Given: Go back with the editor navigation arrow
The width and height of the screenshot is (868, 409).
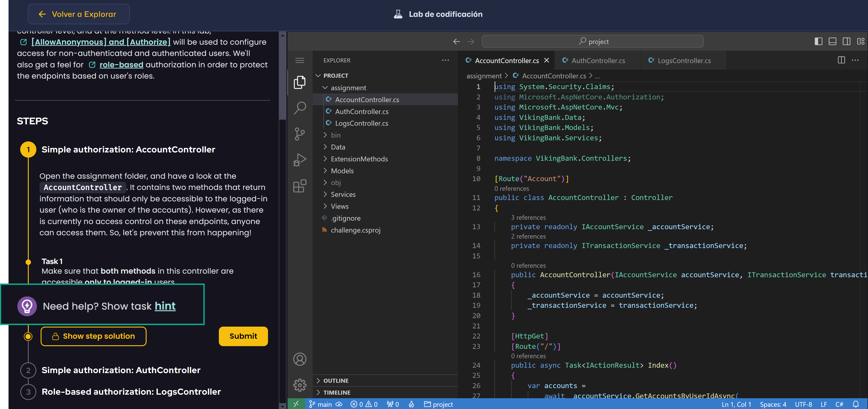Looking at the screenshot, I should point(456,42).
